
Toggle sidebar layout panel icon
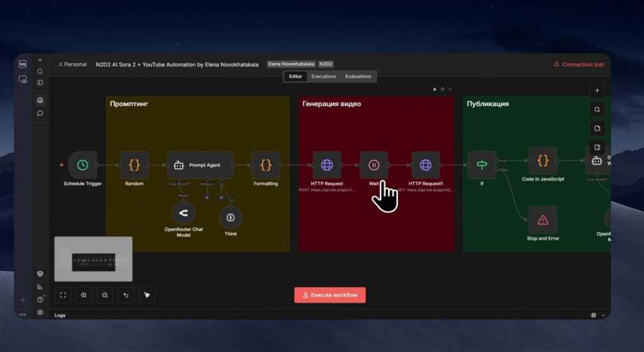[x=39, y=83]
